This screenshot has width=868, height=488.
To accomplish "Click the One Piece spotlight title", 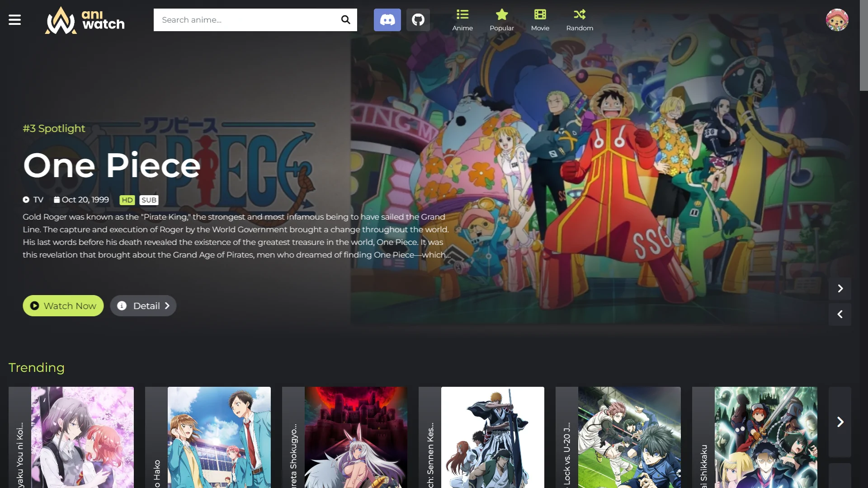I will coord(112,166).
